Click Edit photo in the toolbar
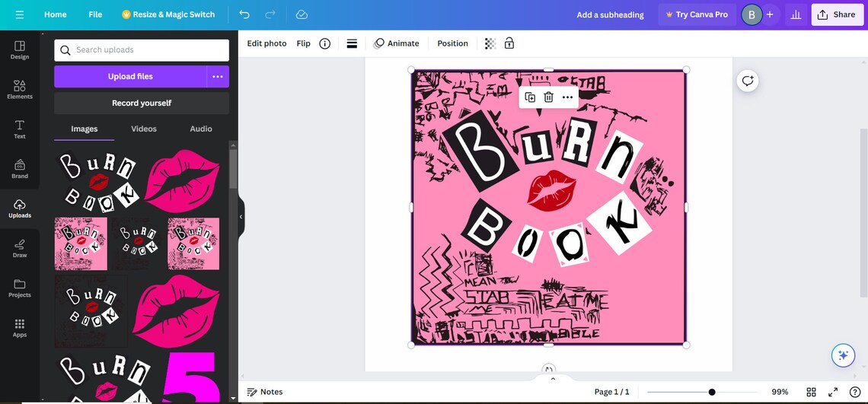Image resolution: width=868 pixels, height=404 pixels. (266, 43)
